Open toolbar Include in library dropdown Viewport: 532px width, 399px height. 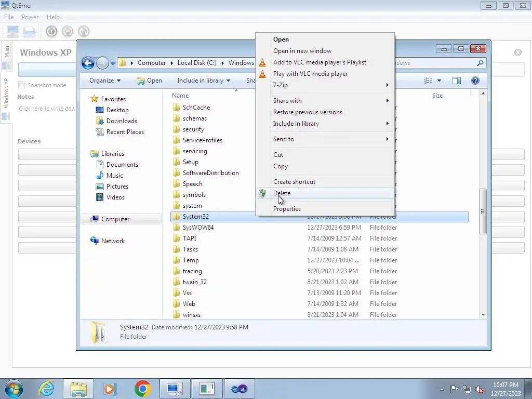[204, 81]
